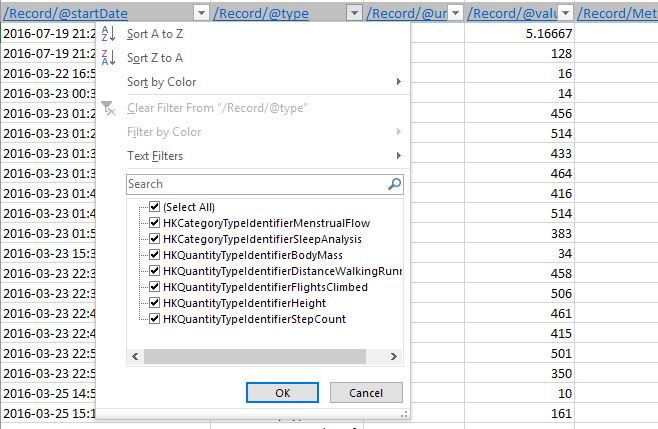Uncheck HKQuantityTypeIdentifierStepCount
This screenshot has height=429, width=658.
pos(154,319)
